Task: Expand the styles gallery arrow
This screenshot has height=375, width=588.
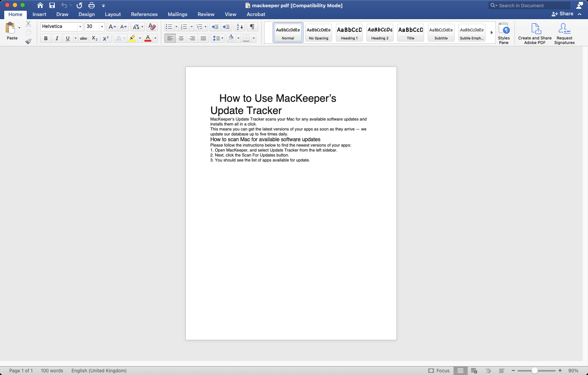Action: (491, 33)
